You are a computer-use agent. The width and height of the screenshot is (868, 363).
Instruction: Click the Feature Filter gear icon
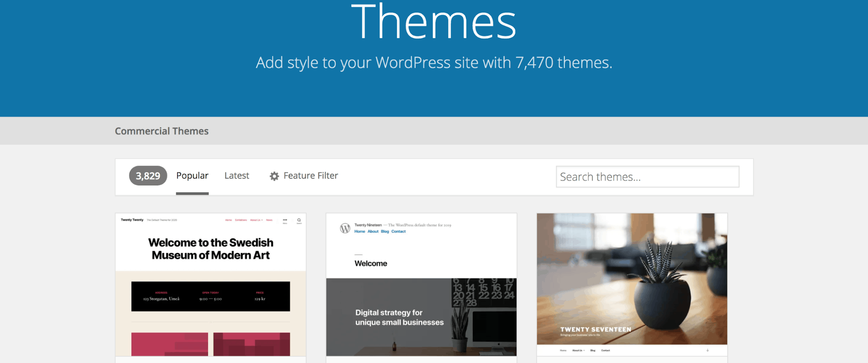[274, 176]
